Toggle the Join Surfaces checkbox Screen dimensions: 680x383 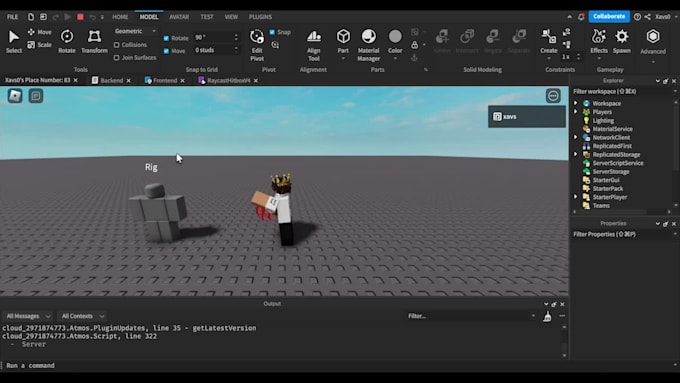point(116,57)
